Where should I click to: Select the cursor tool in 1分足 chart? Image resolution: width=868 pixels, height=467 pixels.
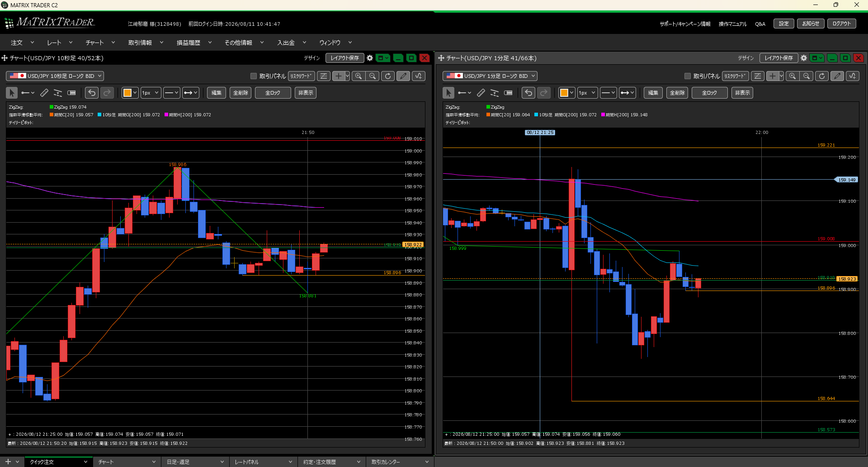448,93
